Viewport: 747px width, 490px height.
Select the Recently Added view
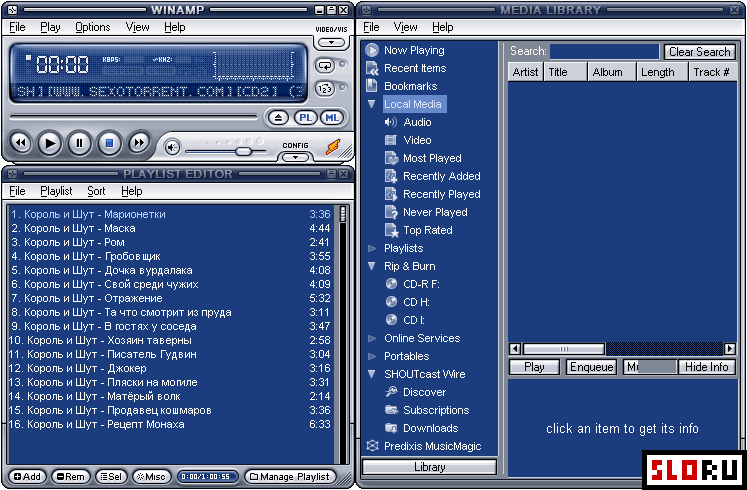442,176
